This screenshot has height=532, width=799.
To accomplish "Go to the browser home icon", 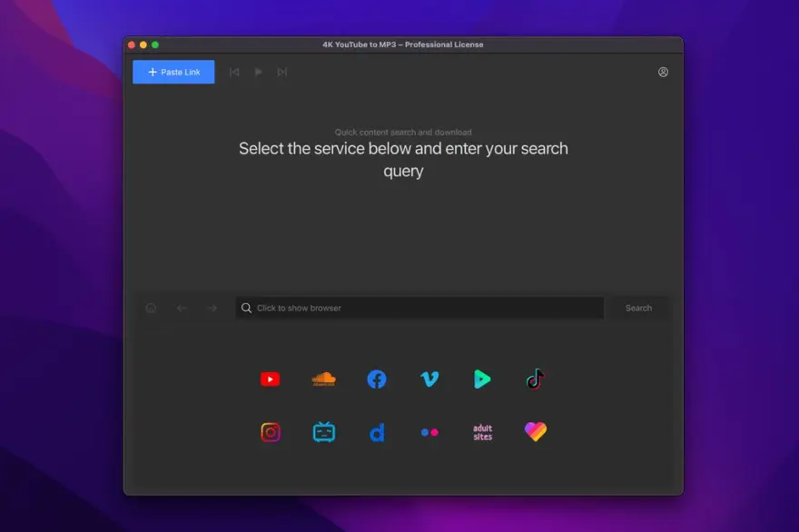I will [x=151, y=308].
